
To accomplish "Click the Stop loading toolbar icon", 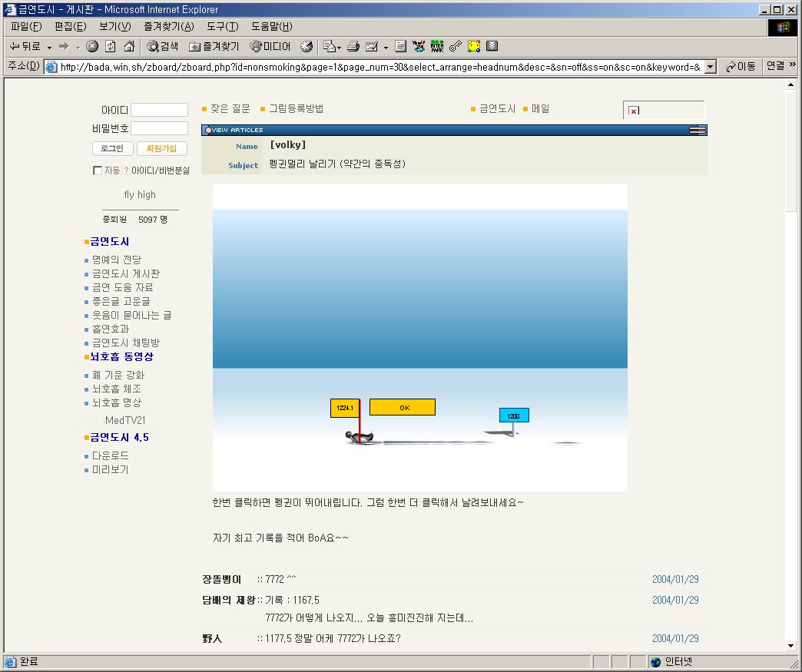I will click(92, 46).
